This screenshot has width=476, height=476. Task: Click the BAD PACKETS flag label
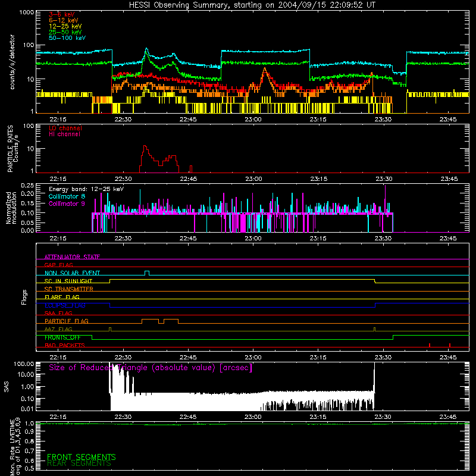tap(65, 345)
